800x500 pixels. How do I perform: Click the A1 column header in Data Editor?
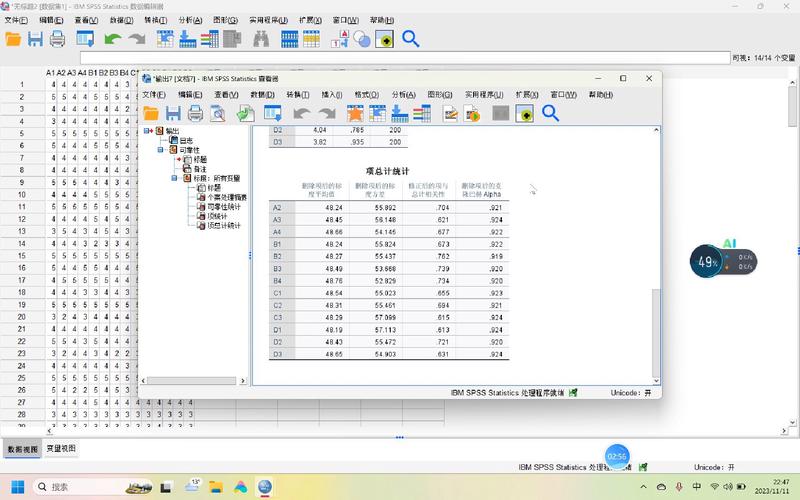pyautogui.click(x=50, y=73)
